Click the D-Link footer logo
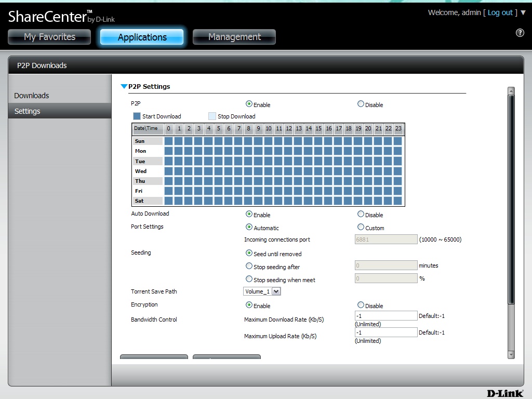 [x=505, y=393]
